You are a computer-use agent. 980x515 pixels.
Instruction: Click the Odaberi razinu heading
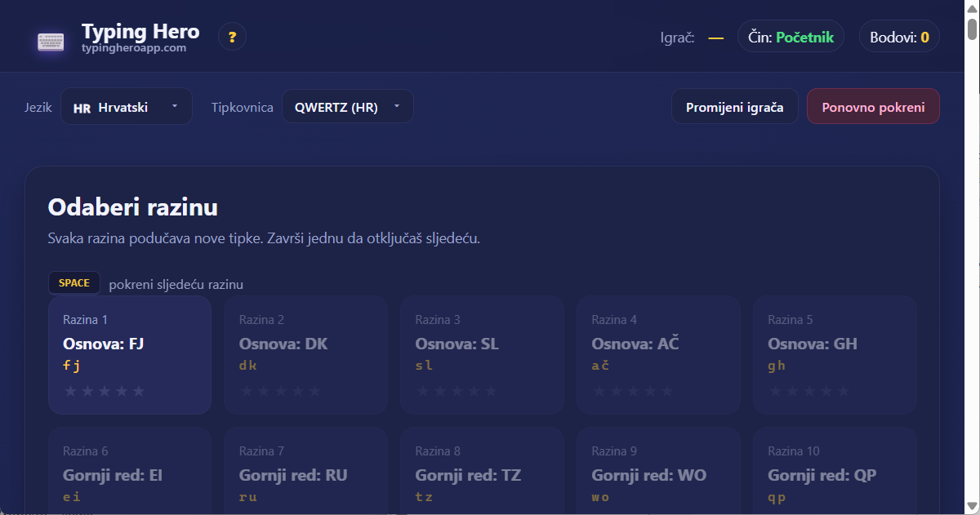coord(133,207)
